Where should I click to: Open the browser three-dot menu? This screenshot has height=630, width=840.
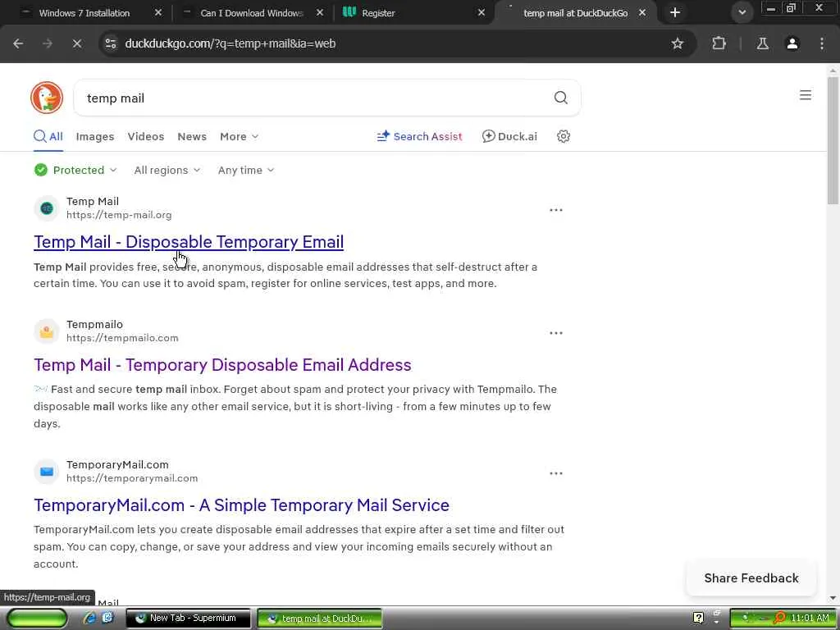tap(822, 43)
